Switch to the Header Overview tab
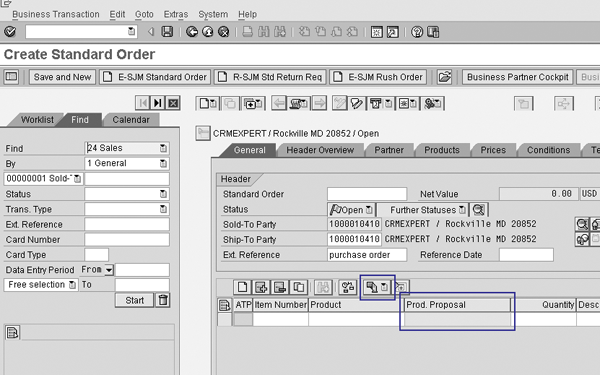 click(x=320, y=150)
